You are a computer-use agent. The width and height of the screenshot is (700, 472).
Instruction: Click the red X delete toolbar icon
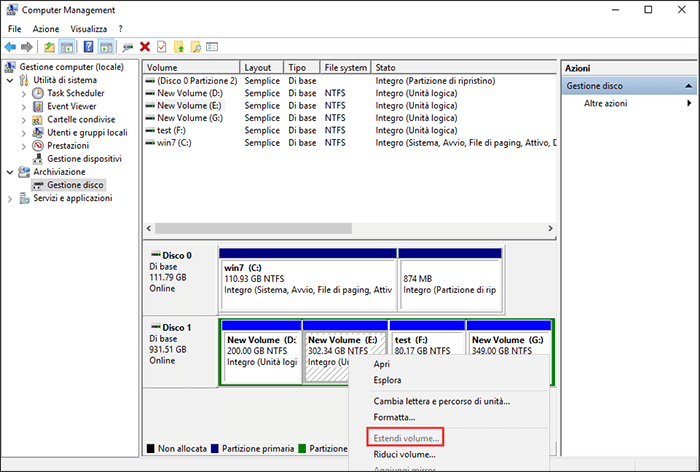tap(145, 47)
